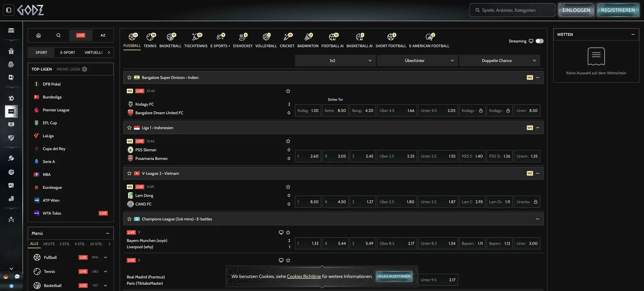The width and height of the screenshot is (644, 291).
Task: Open the Doppelte Chance dropdown
Action: pyautogui.click(x=499, y=61)
